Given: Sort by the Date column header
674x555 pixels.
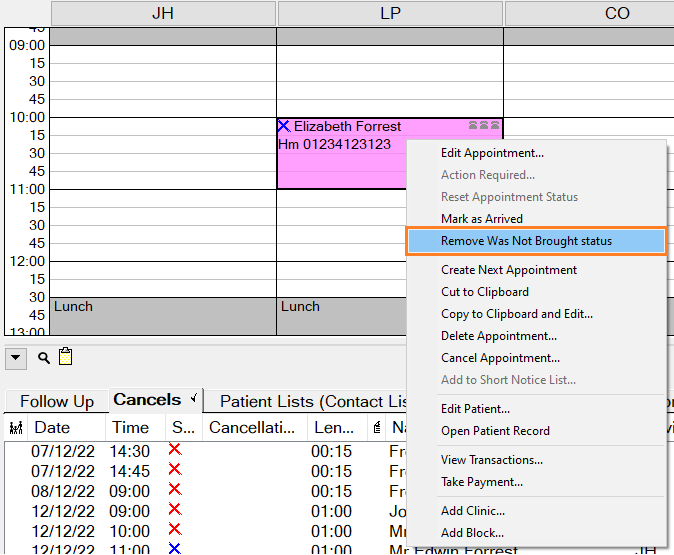Looking at the screenshot, I should [x=52, y=428].
